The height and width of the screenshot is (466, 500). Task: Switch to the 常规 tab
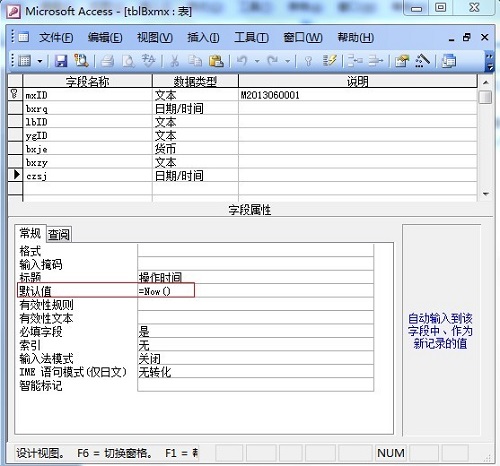tap(30, 233)
